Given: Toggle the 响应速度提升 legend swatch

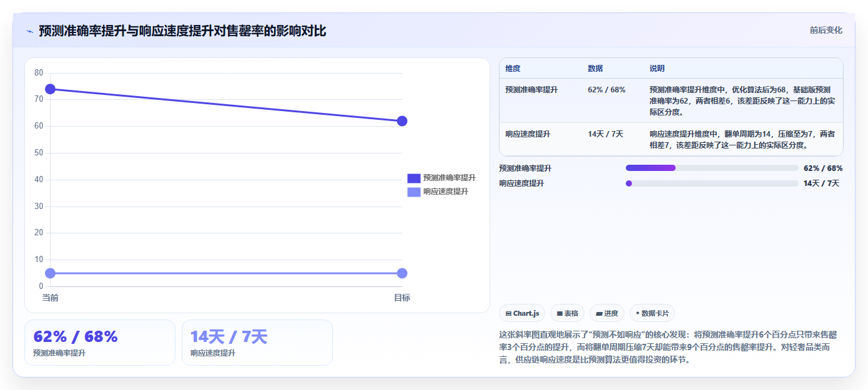Looking at the screenshot, I should (x=414, y=192).
